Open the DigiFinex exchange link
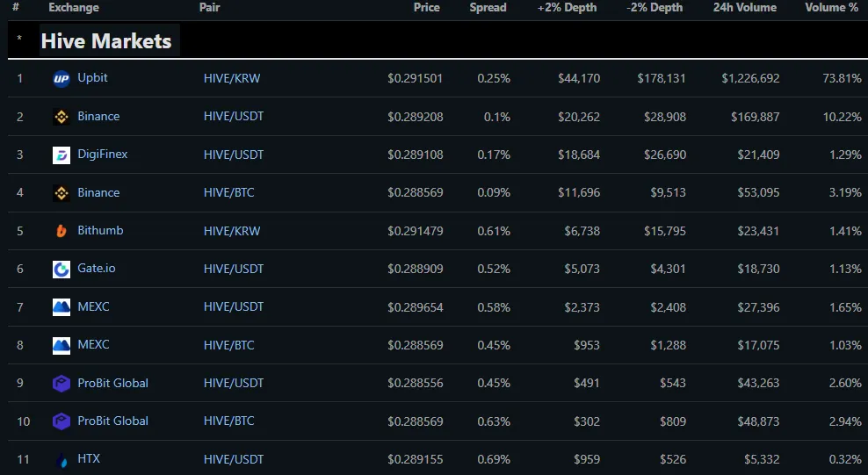This screenshot has height=475, width=868. tap(103, 155)
